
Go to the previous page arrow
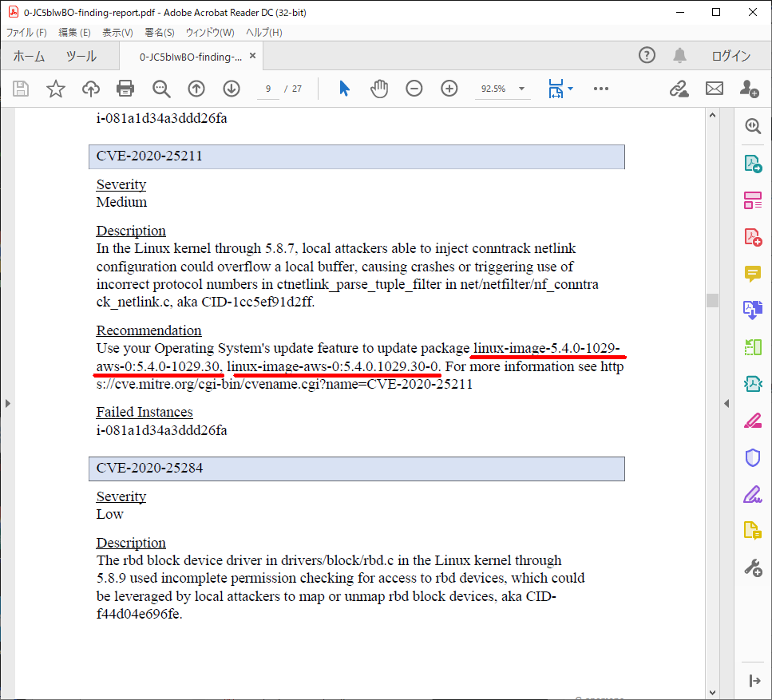point(196,89)
